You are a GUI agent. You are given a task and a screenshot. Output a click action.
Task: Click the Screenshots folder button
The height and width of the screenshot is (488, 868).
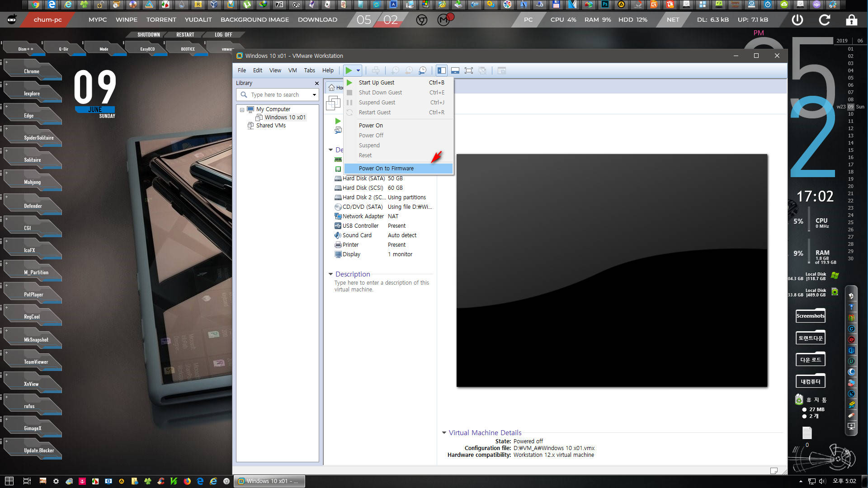pyautogui.click(x=811, y=316)
